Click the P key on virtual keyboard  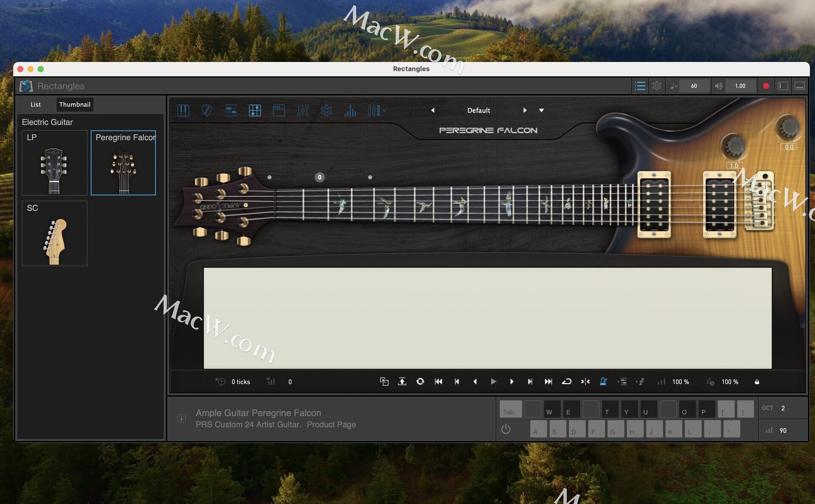pyautogui.click(x=707, y=409)
